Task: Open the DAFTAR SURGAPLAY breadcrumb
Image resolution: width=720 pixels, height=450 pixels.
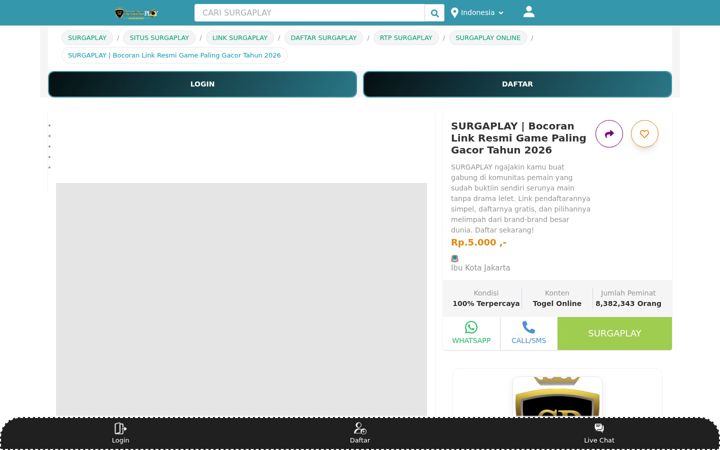Action: pyautogui.click(x=324, y=38)
